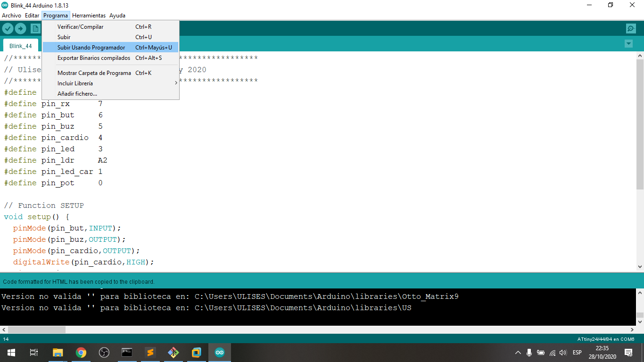
Task: Click the console vertical scrollbar down arrow
Action: 640,321
